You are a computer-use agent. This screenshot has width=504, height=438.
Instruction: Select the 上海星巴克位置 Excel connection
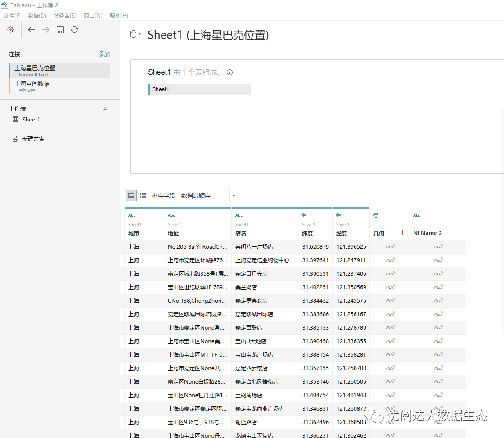point(59,70)
